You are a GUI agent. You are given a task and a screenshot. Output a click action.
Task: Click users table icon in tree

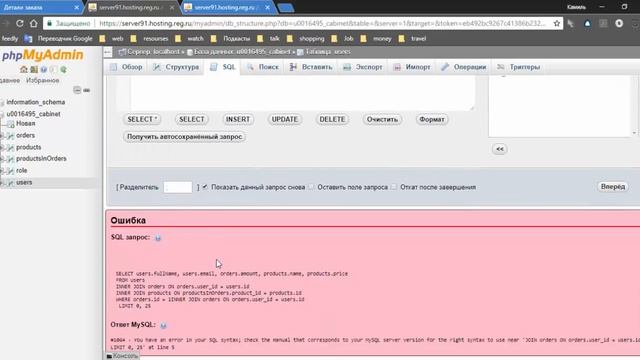coord(11,182)
